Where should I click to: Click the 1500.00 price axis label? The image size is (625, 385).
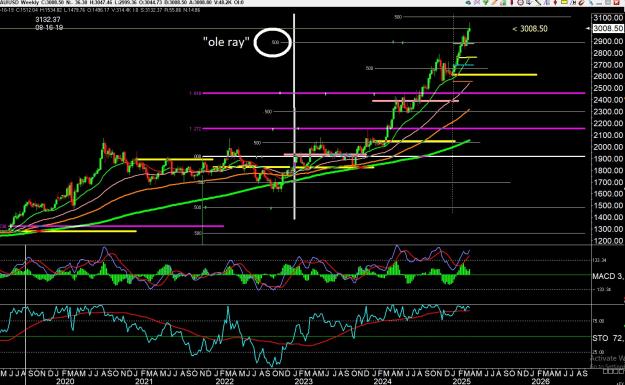tap(608, 206)
